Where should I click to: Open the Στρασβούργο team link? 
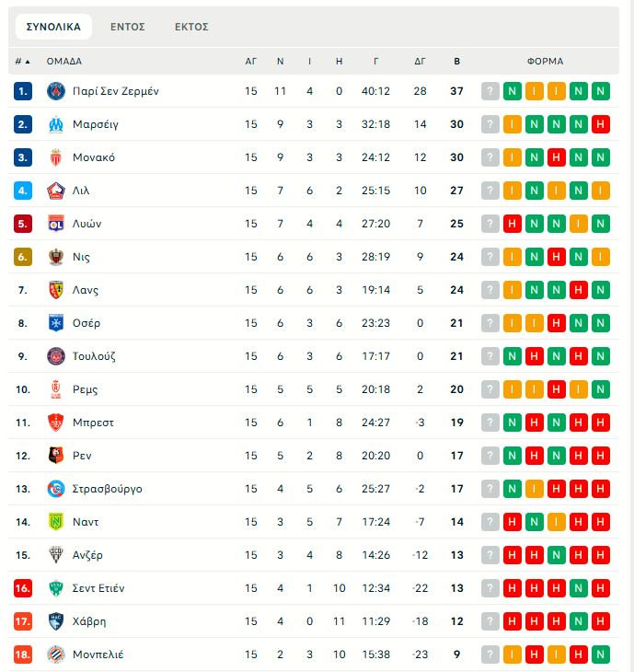(x=106, y=489)
